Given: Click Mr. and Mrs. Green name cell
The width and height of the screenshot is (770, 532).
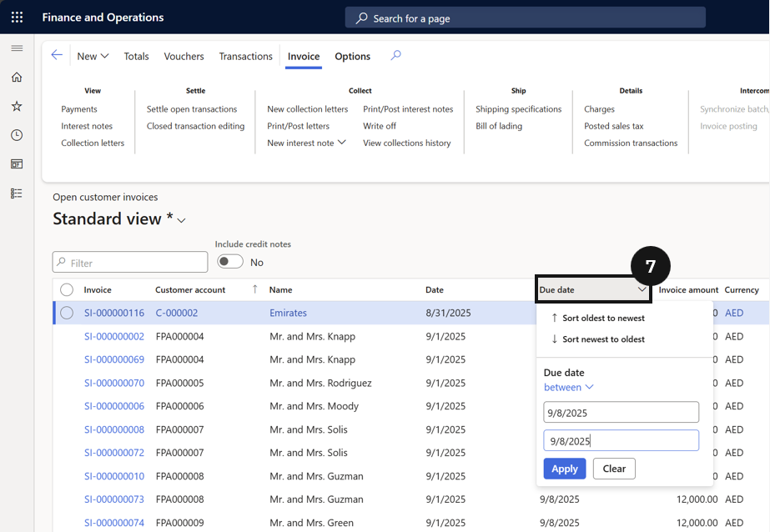Looking at the screenshot, I should [x=311, y=523].
